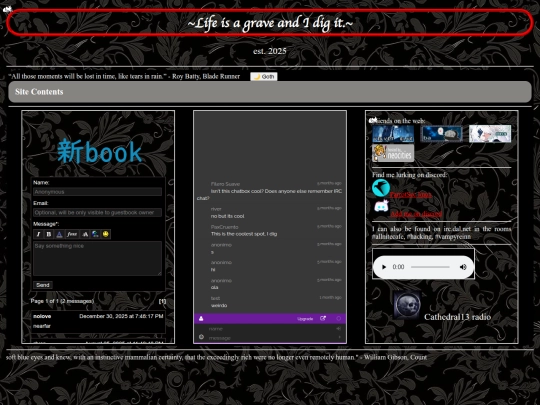Click the audio player 0:00 time display
The width and height of the screenshot is (540, 405).
click(398, 267)
